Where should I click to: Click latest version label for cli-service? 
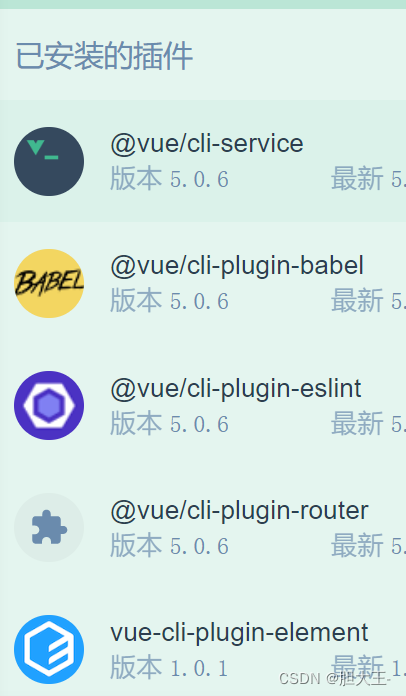point(368,179)
